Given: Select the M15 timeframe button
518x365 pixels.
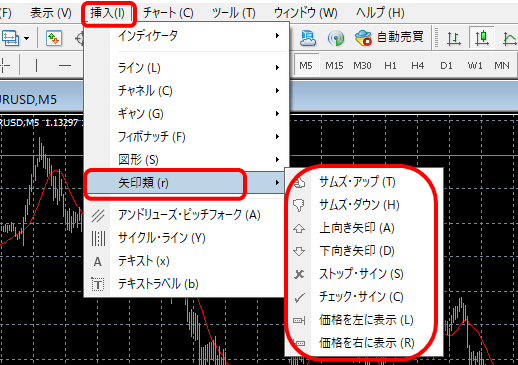Looking at the screenshot, I should coord(334,65).
